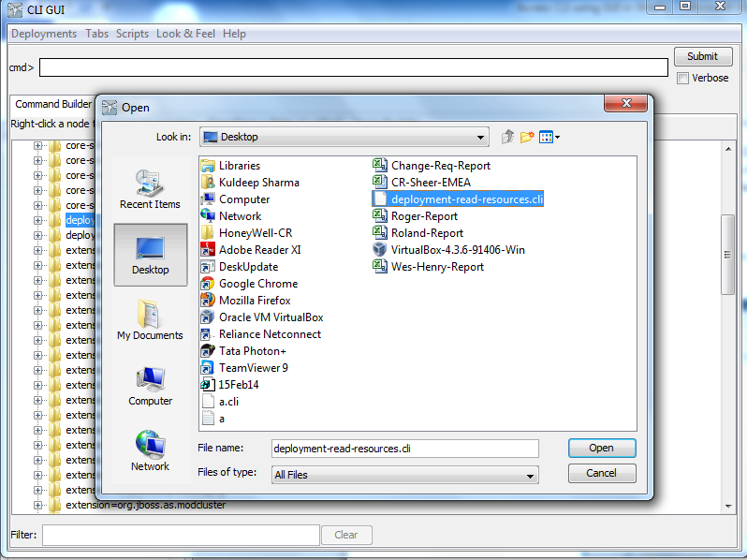
Task: Switch to the Command Builder tab
Action: [x=52, y=104]
